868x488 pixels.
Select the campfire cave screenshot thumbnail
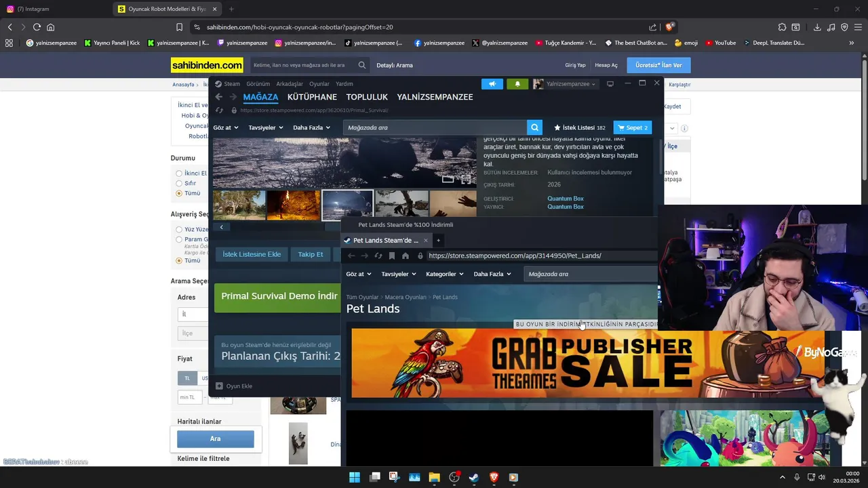point(293,205)
